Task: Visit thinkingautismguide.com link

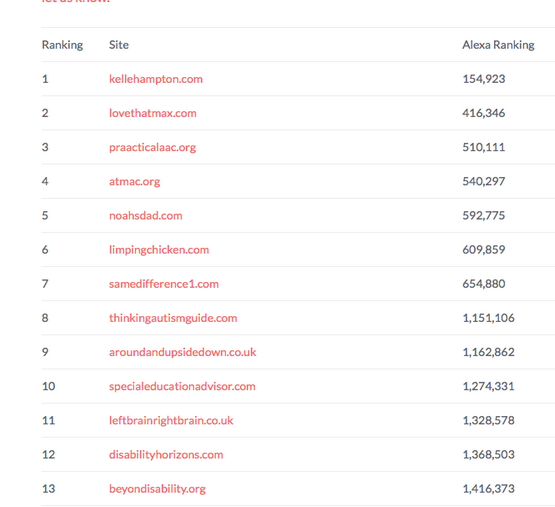Action: (x=173, y=318)
